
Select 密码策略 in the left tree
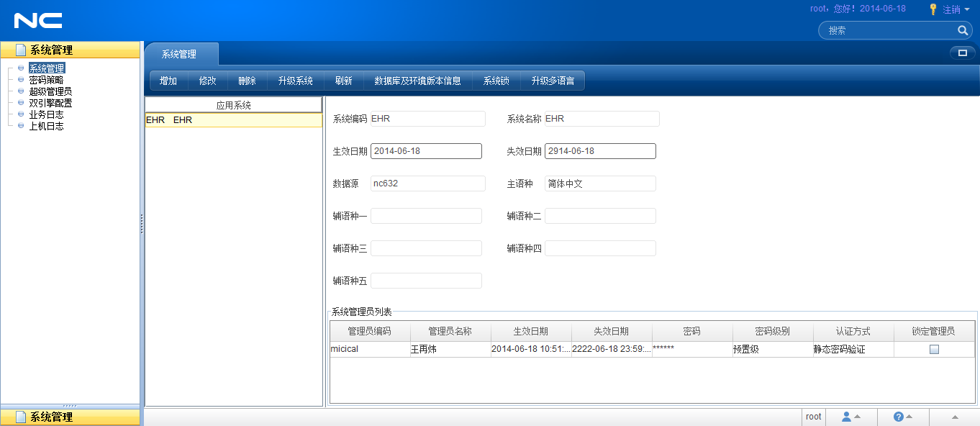point(46,80)
